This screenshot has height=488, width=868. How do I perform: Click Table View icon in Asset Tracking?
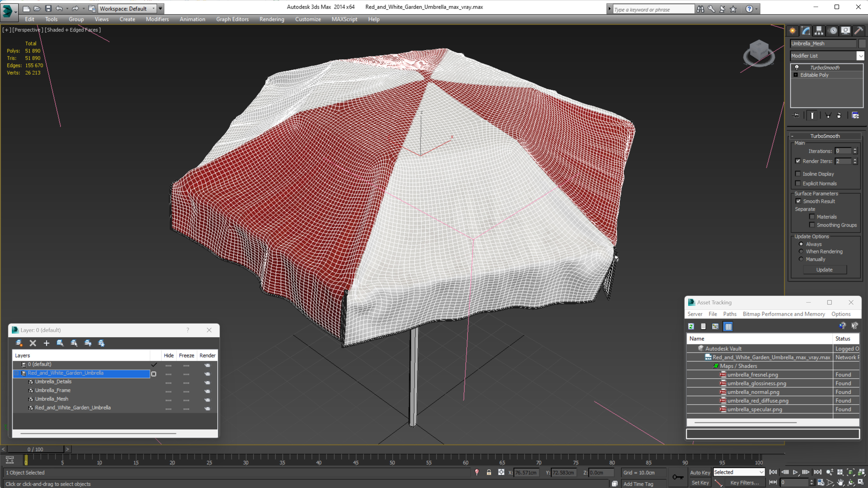click(x=728, y=326)
